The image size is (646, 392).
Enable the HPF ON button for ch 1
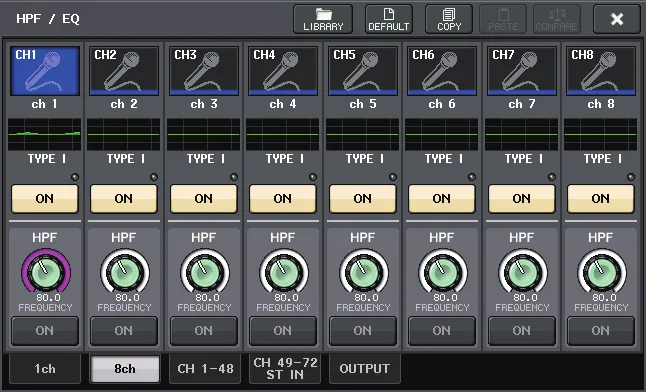[44, 331]
